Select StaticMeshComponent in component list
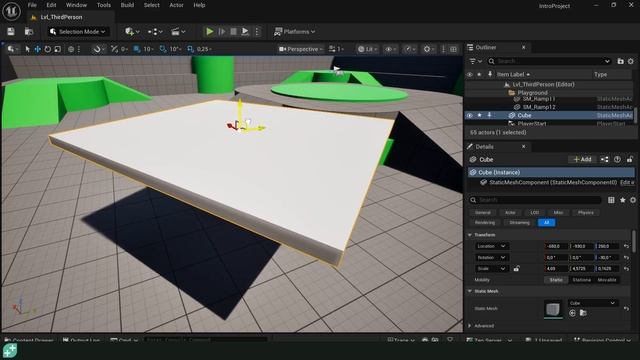 click(553, 182)
